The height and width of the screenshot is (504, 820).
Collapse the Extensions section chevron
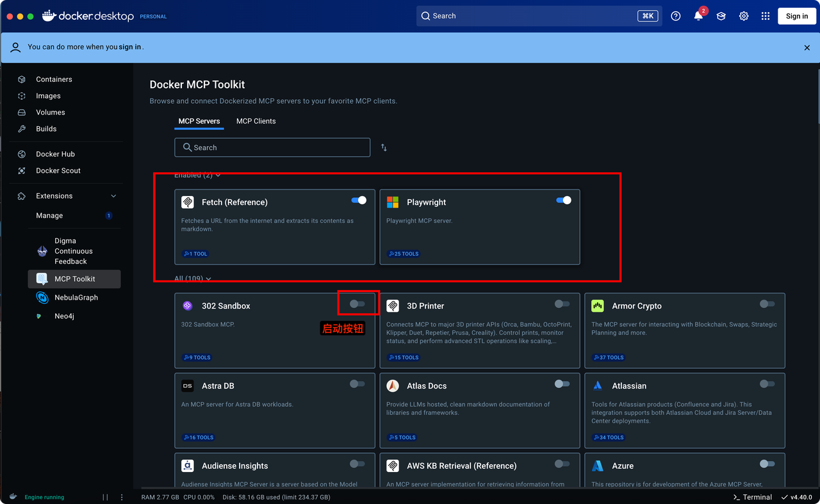click(113, 196)
